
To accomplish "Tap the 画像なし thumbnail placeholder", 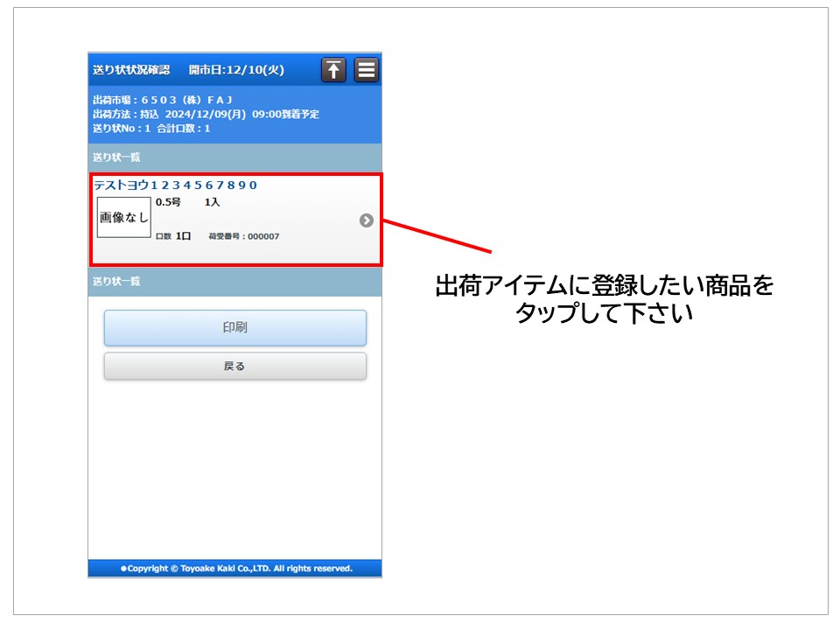I will tap(123, 218).
